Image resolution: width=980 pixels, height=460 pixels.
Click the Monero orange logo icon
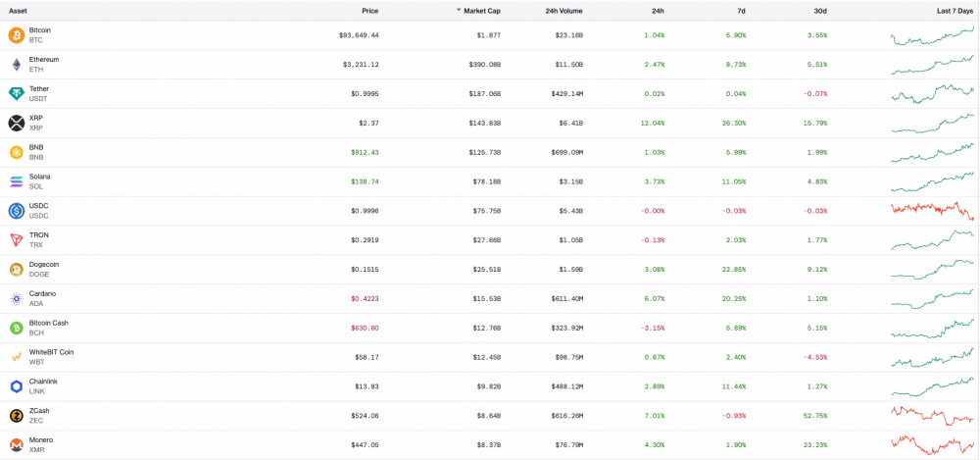pyautogui.click(x=16, y=445)
